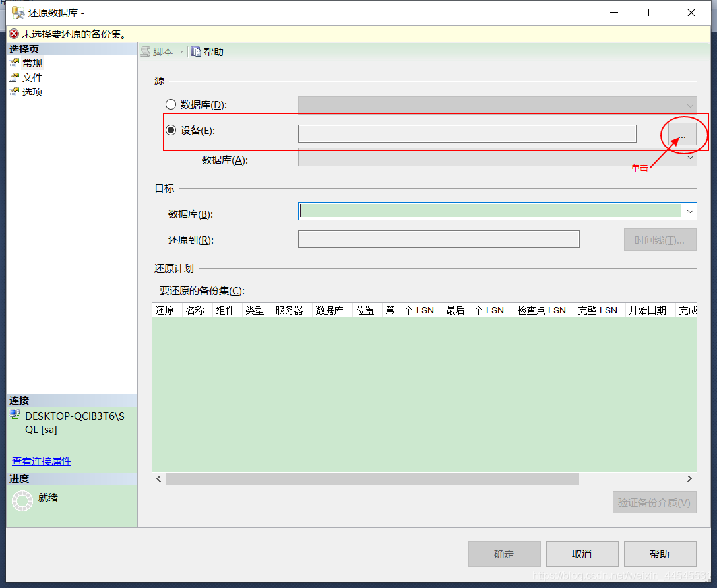Image resolution: width=717 pixels, height=588 pixels.
Task: Open the target 数据库(B) dropdown
Action: 690,211
